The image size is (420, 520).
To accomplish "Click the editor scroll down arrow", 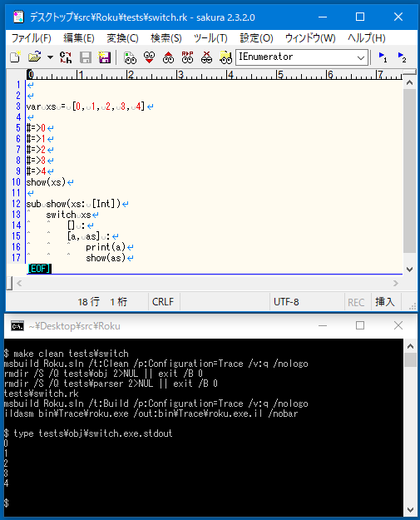I will point(409,270).
